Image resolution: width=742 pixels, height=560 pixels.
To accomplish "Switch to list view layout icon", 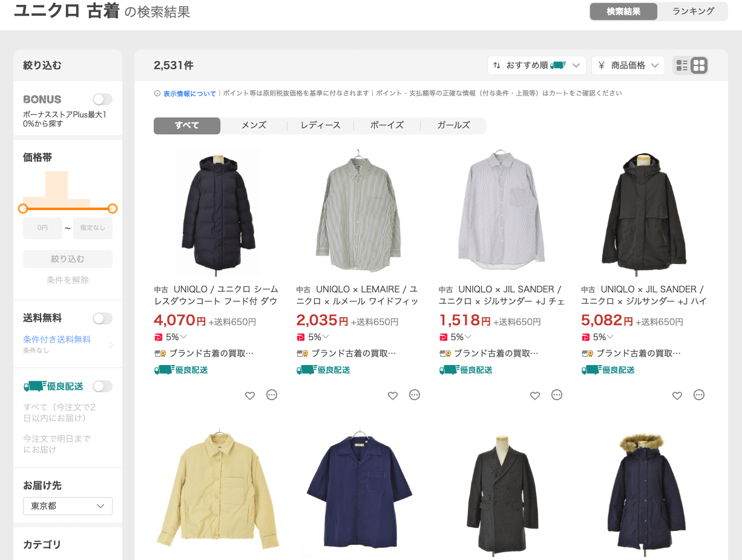I will (x=682, y=65).
